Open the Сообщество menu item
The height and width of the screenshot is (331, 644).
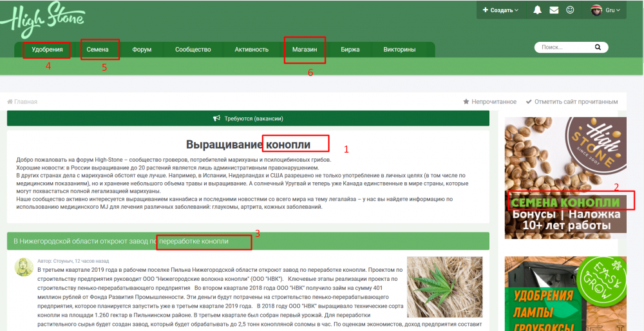[193, 50]
